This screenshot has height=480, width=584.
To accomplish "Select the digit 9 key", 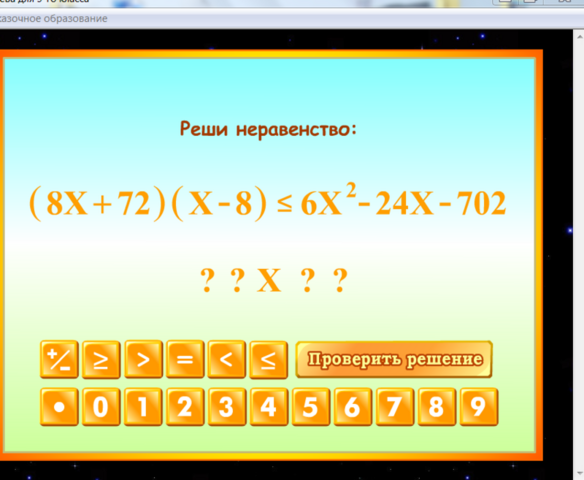I will click(x=479, y=407).
